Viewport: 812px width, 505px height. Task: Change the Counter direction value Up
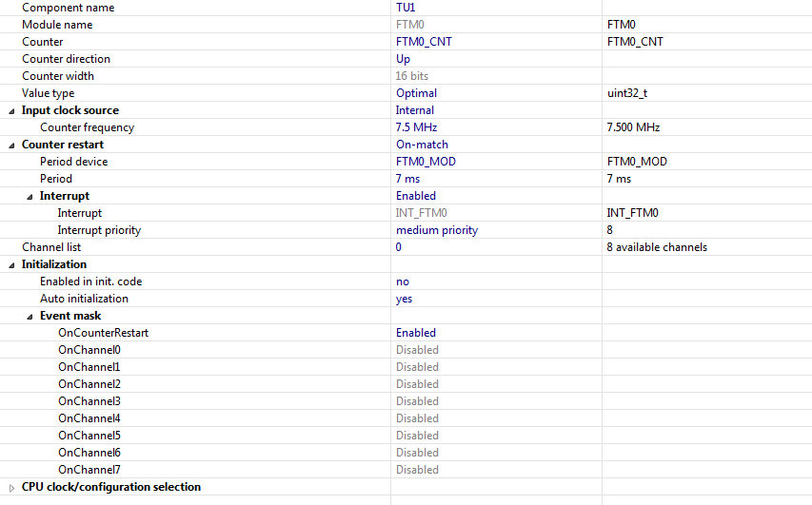click(404, 59)
